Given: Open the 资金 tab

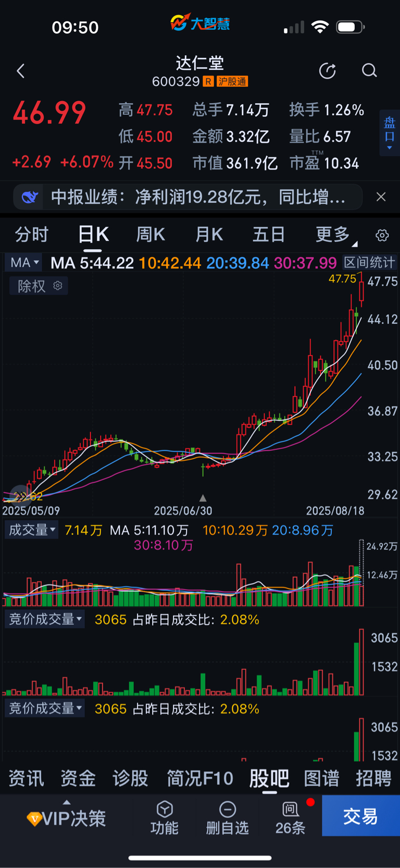Looking at the screenshot, I should [78, 778].
